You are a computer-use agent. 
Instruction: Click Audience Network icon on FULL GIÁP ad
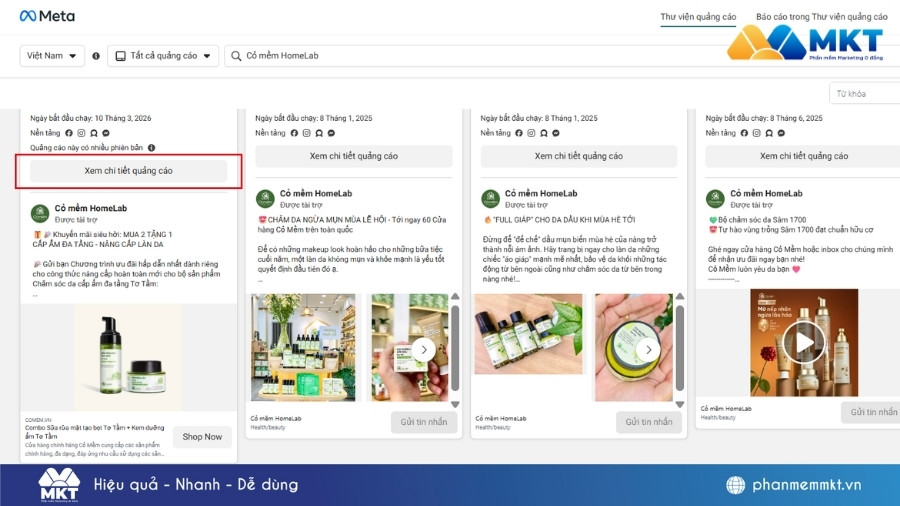(x=544, y=133)
